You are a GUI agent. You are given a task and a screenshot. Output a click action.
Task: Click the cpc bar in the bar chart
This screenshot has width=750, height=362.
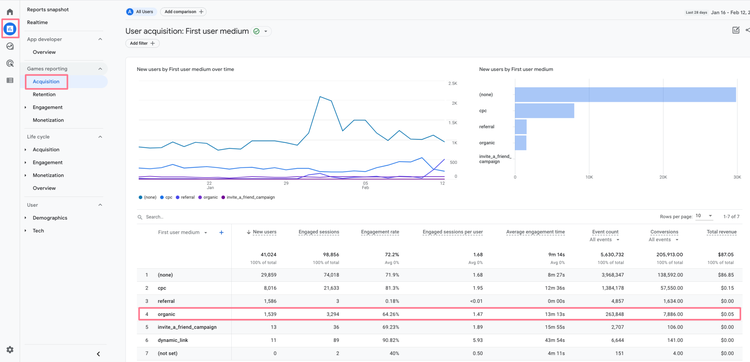(x=544, y=111)
